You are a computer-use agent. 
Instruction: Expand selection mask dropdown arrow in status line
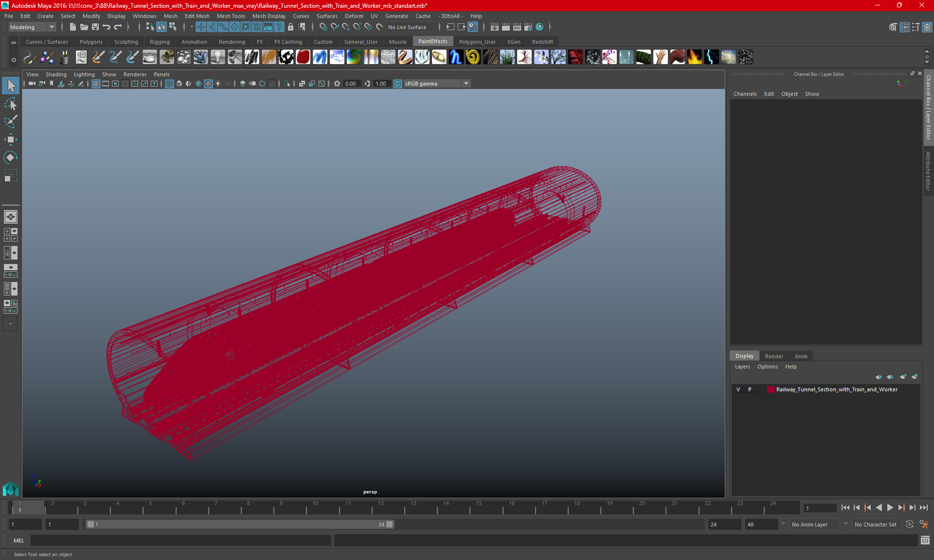tap(192, 27)
